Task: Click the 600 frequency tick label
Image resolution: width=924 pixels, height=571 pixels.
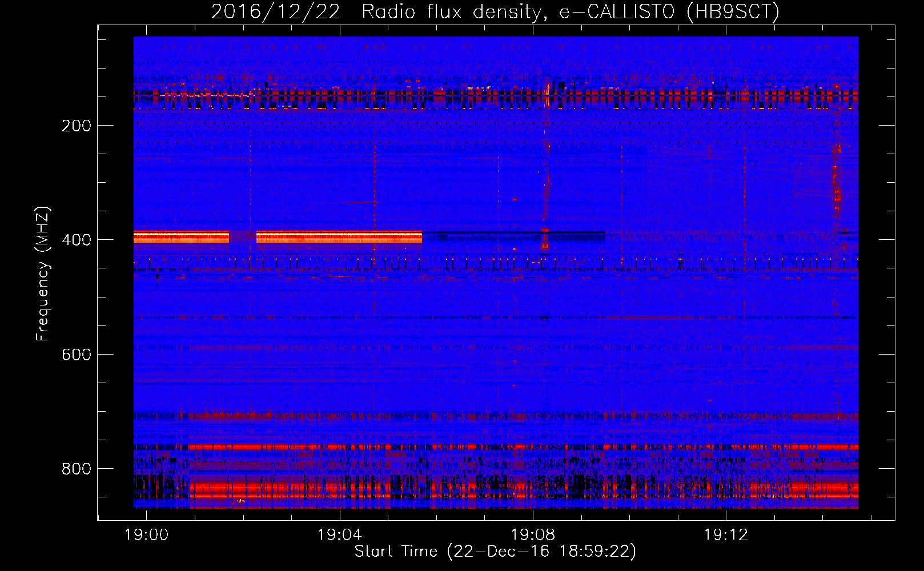Action: click(77, 355)
